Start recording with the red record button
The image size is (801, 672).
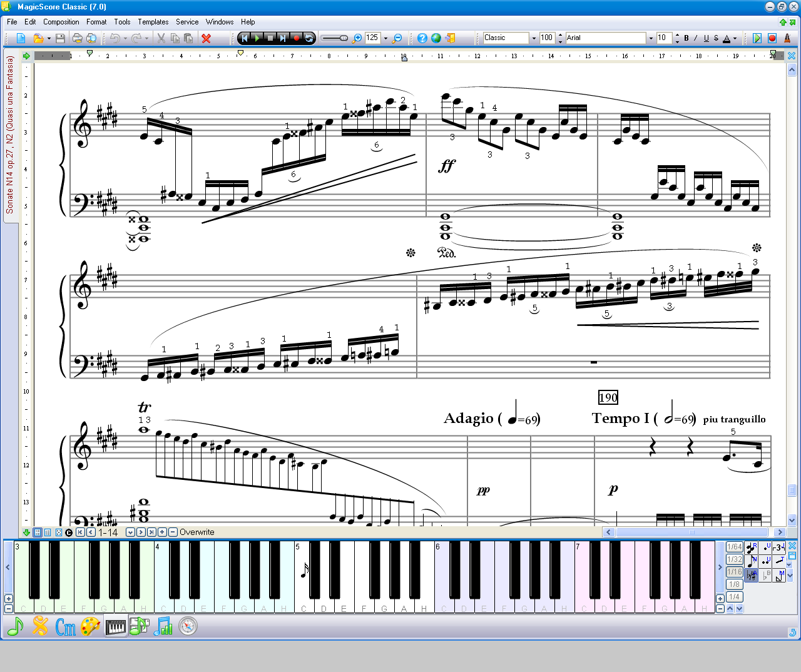296,38
